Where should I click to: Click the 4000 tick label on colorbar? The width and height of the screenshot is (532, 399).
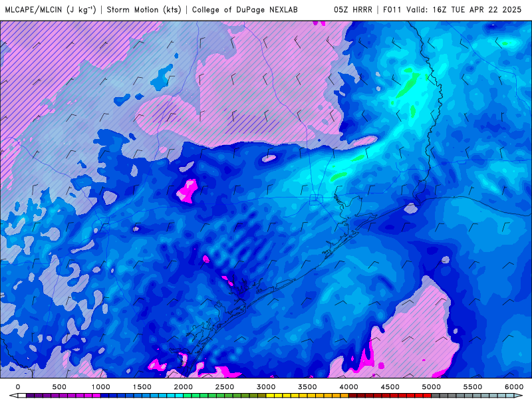348,387
